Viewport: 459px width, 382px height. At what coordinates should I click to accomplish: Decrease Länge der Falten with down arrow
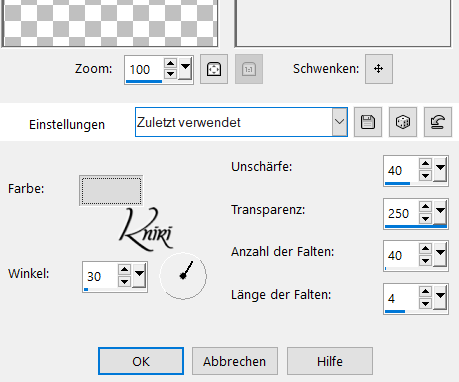click(x=426, y=303)
